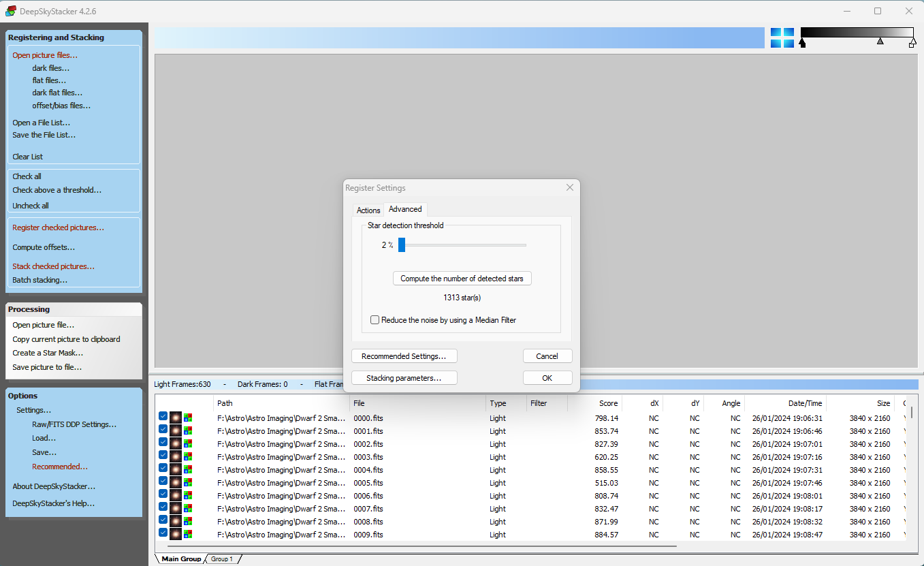Click the gray midpoint marker on gradient bar
Image resolution: width=924 pixels, height=566 pixels.
[x=880, y=41]
